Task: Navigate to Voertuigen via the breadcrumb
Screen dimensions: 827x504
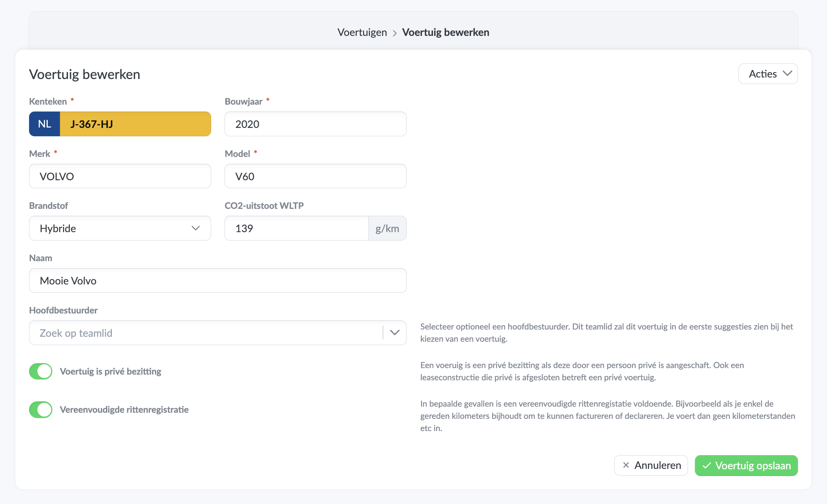Action: tap(362, 32)
